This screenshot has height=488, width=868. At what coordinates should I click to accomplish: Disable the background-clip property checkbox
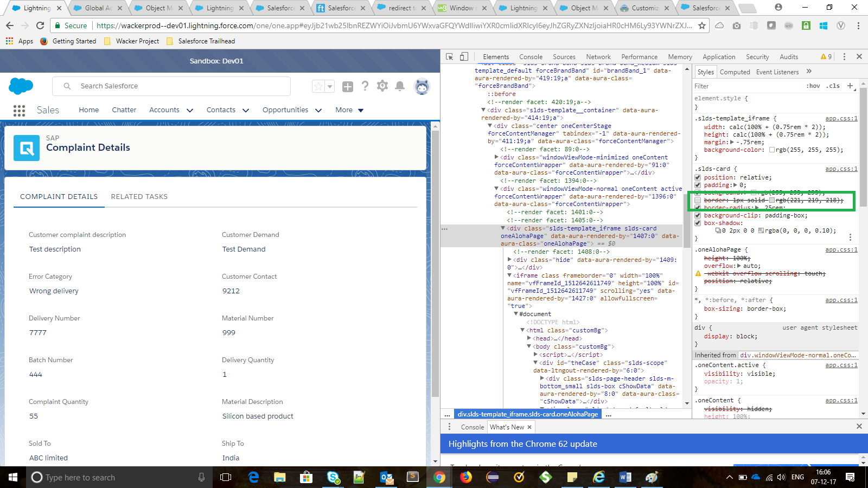[x=698, y=216]
